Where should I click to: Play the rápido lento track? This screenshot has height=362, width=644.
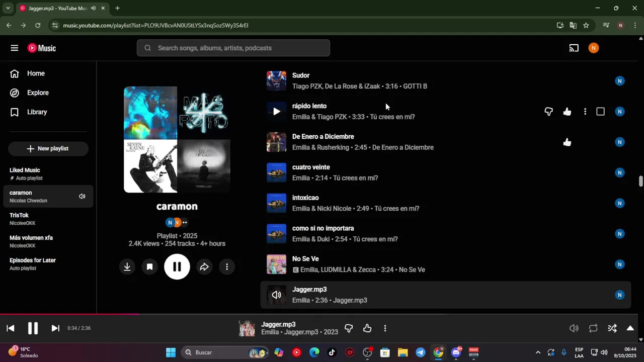tap(276, 112)
